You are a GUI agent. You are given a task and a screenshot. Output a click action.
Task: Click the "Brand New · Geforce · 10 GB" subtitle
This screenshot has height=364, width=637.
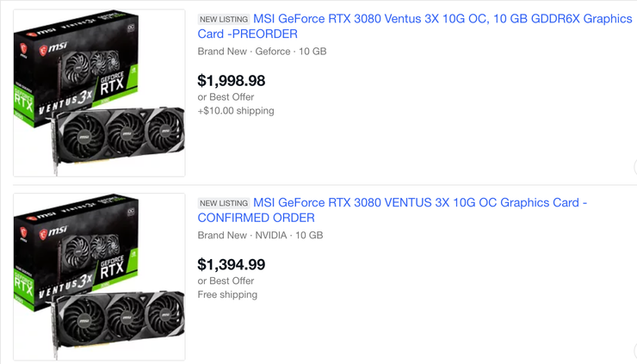tap(262, 52)
